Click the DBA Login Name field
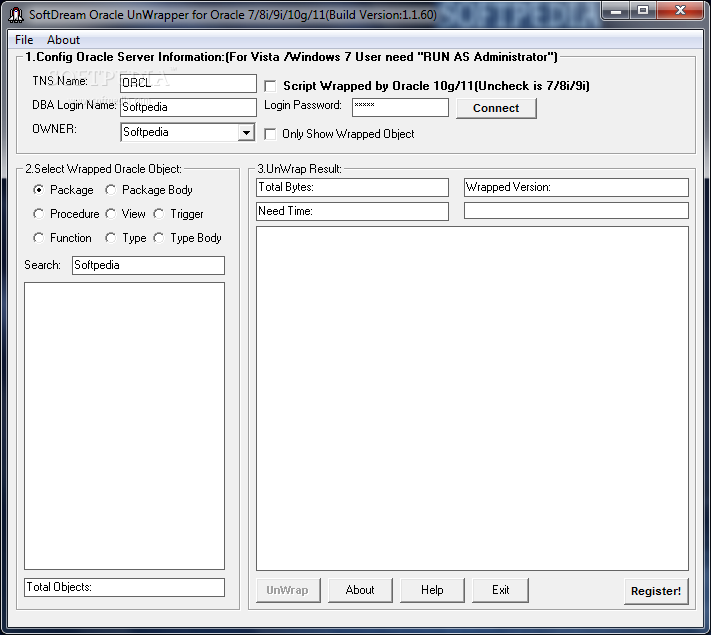 (x=188, y=107)
